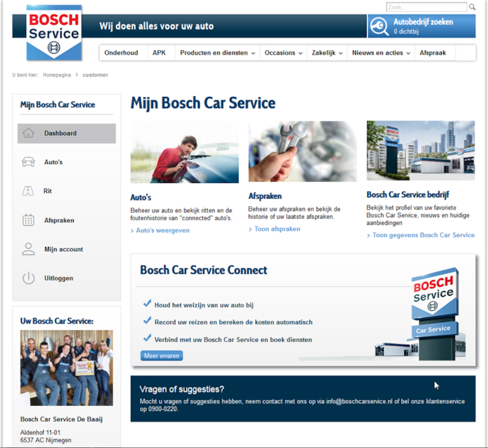Focus the Zoek search field

coord(426,7)
